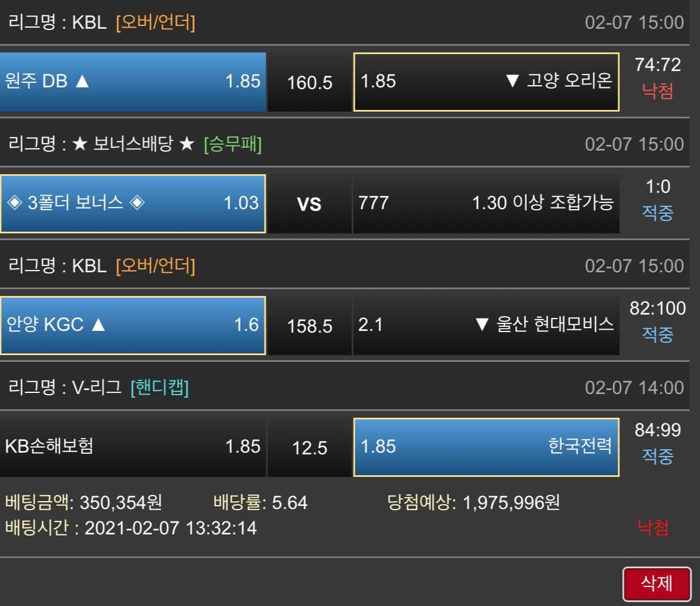This screenshot has height=606, width=700.
Task: Click the down triangle beside 고양 오리온
Action: [512, 81]
